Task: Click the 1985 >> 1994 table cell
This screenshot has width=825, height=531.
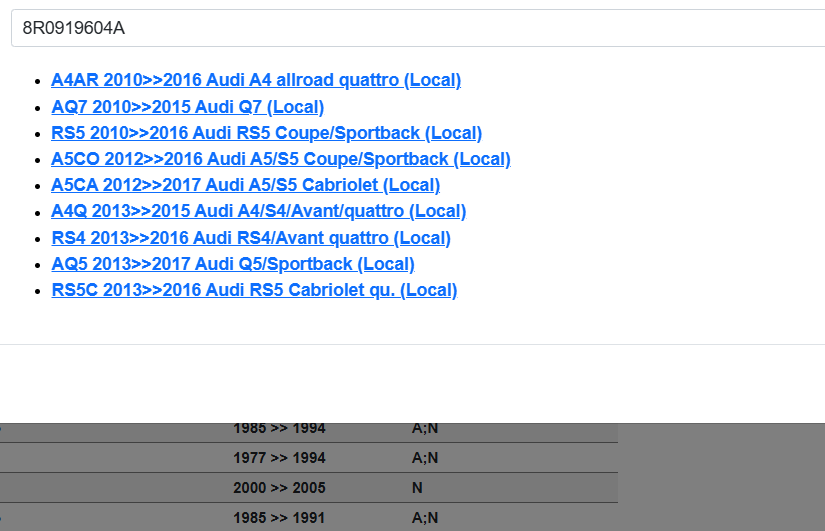Action: (x=279, y=429)
